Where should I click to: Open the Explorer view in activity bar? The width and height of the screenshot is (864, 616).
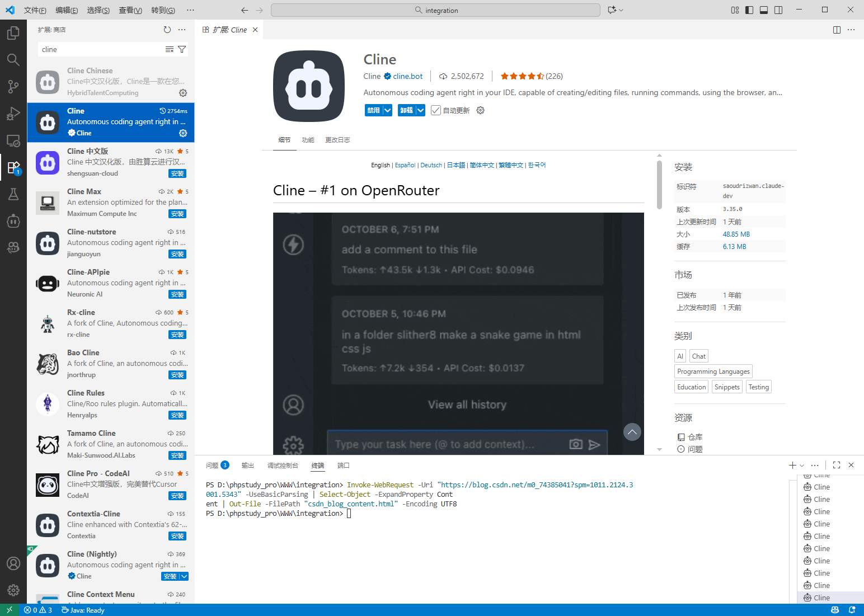tap(13, 33)
